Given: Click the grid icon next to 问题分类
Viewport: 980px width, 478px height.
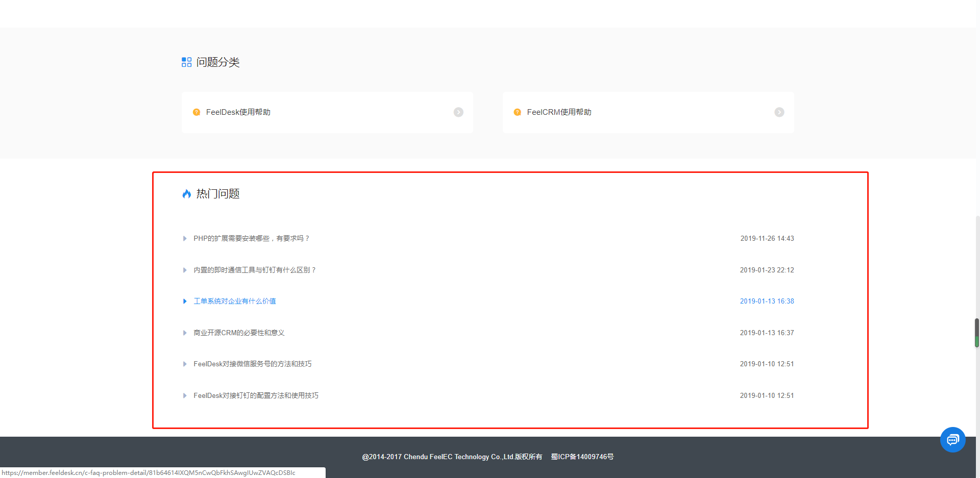Looking at the screenshot, I should (186, 62).
